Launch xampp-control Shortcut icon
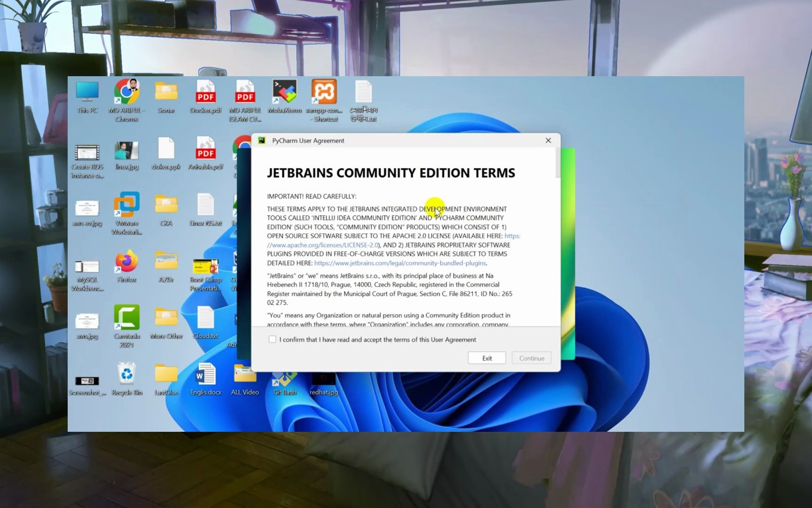Image resolution: width=812 pixels, height=508 pixels. pos(324,101)
